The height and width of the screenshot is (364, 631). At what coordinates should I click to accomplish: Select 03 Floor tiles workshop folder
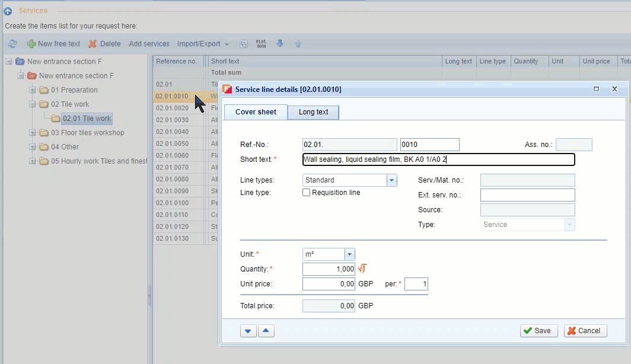pyautogui.click(x=87, y=133)
